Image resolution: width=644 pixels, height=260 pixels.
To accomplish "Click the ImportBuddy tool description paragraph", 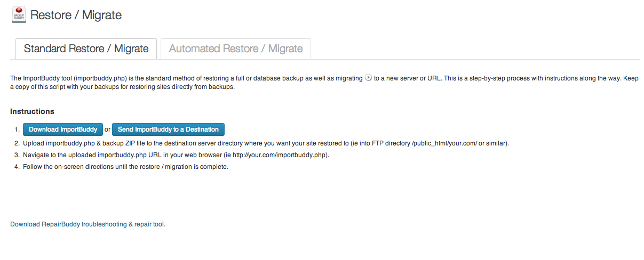I will [x=324, y=82].
